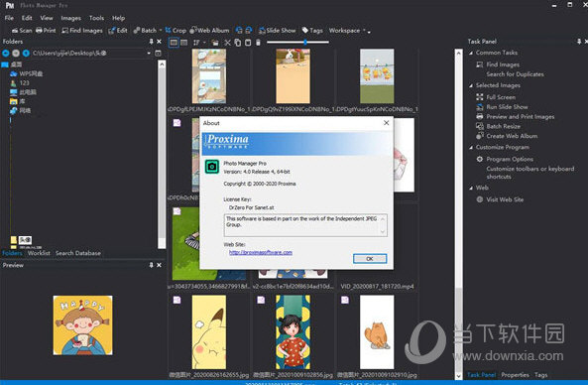Image resolution: width=588 pixels, height=385 pixels.
Task: Click the Batch toolbar button
Action: point(145,31)
